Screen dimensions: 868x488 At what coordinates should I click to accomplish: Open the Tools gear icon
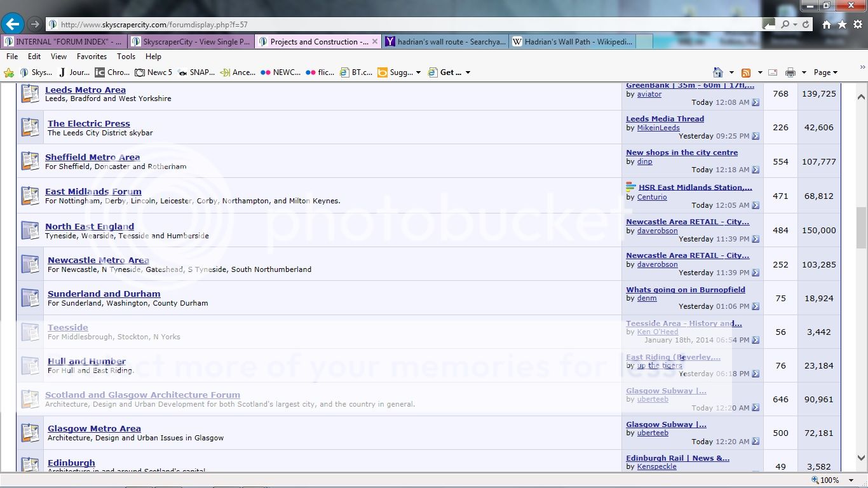pyautogui.click(x=857, y=25)
